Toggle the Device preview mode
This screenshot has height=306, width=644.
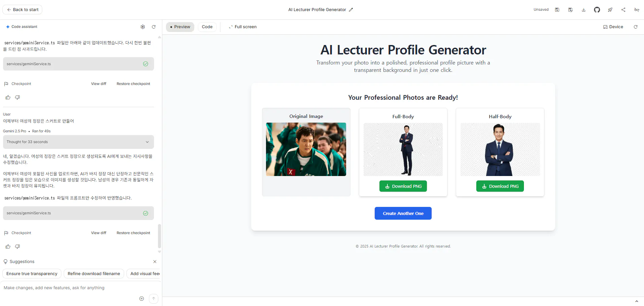(613, 27)
